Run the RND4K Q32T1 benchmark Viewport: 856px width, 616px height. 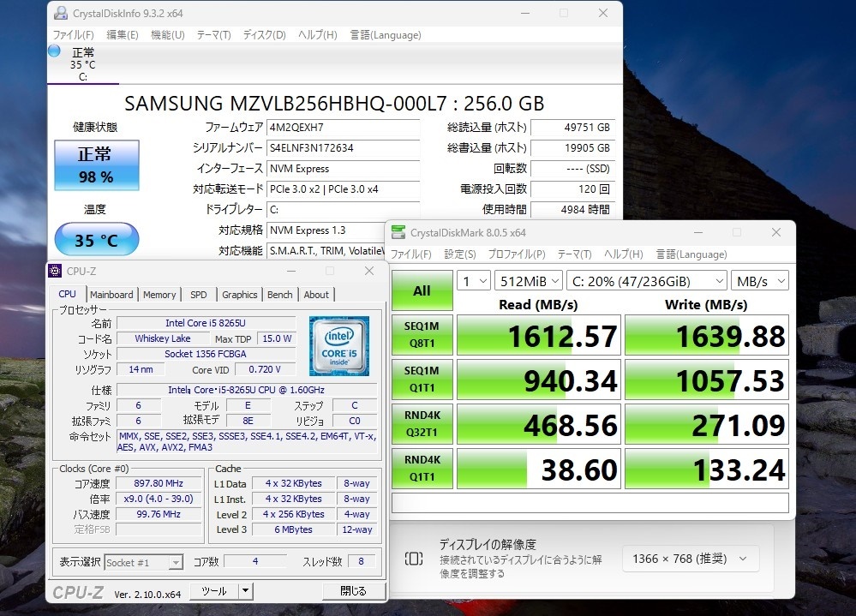point(422,424)
